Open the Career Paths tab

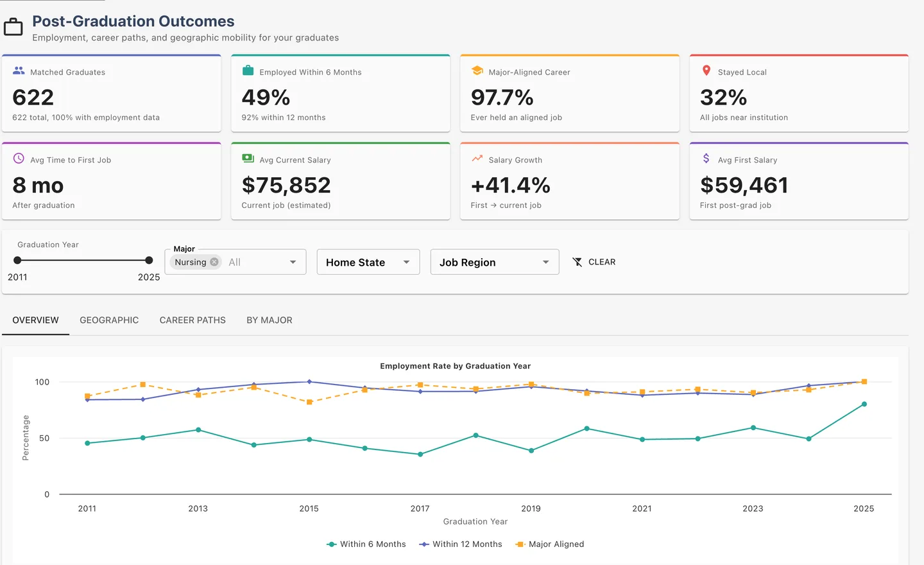pos(193,320)
